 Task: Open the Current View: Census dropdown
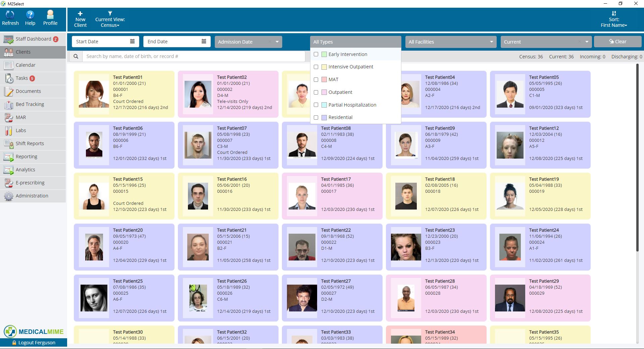point(110,19)
